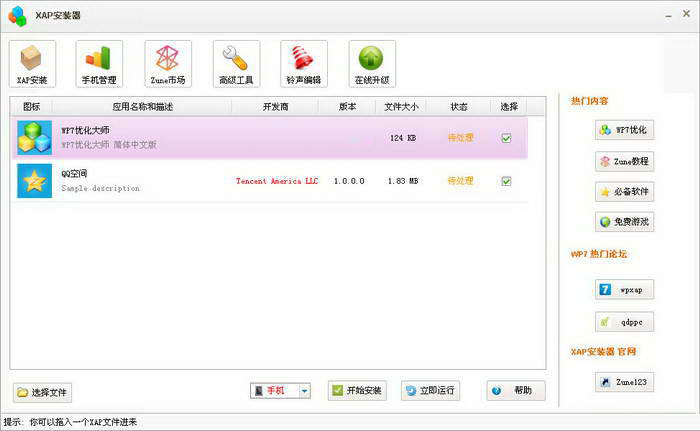Open the XAP安装 box icon

coord(32,64)
